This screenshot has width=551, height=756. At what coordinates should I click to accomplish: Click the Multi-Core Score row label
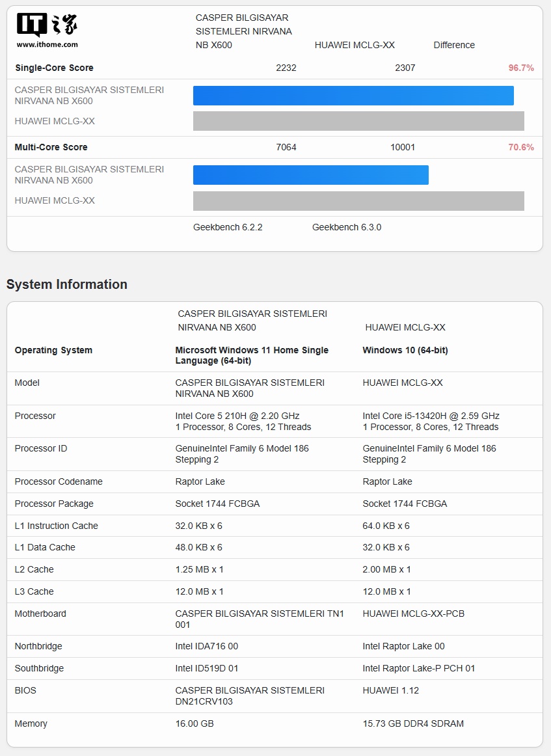(51, 147)
